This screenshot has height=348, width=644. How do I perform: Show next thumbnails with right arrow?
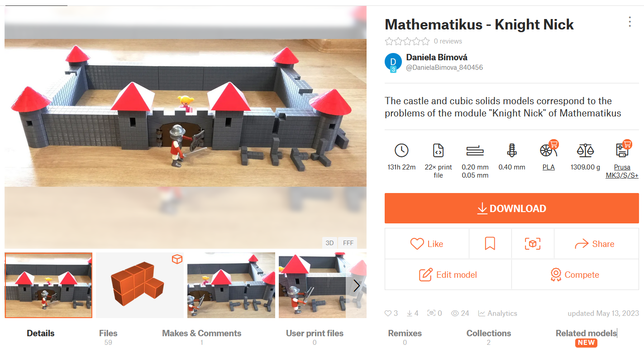coord(357,285)
